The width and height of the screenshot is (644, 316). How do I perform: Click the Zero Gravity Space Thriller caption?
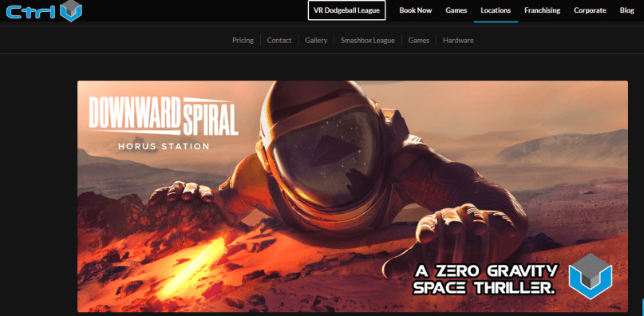[484, 279]
